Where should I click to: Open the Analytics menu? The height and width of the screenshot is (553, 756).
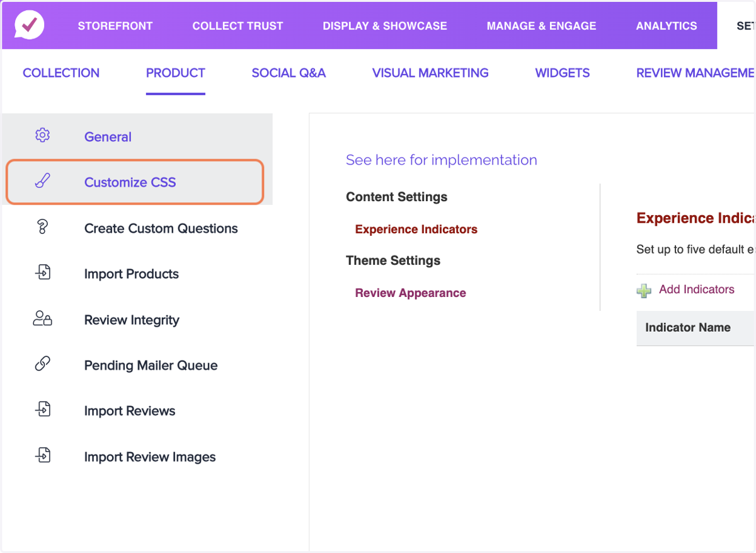[667, 26]
